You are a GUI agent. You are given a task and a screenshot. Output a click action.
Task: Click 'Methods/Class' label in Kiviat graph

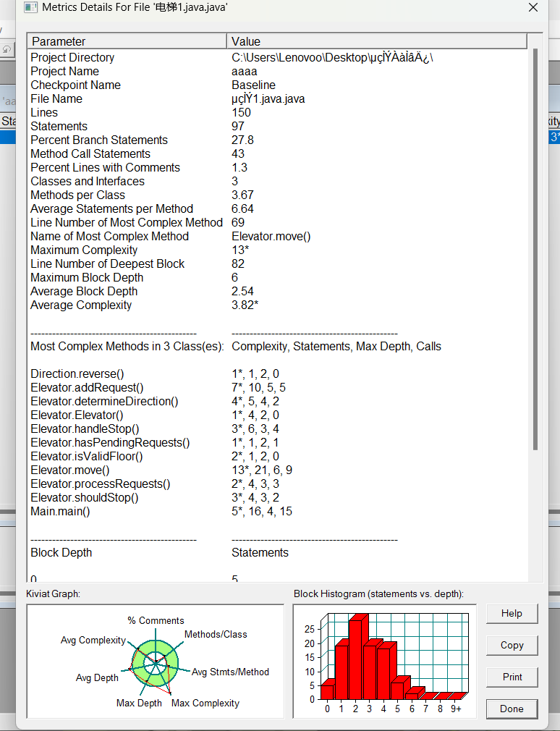216,634
